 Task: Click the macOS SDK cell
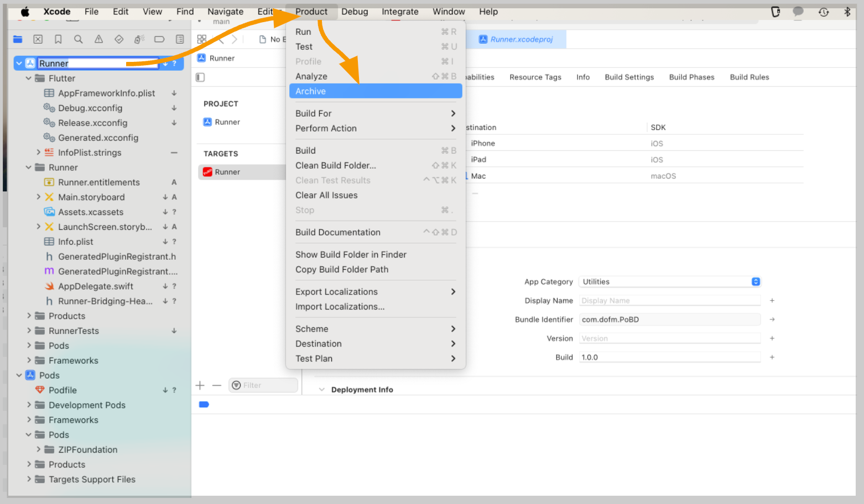click(663, 176)
